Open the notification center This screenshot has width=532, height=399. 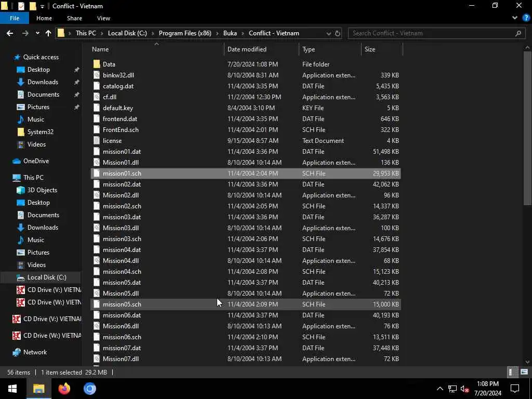tap(515, 389)
